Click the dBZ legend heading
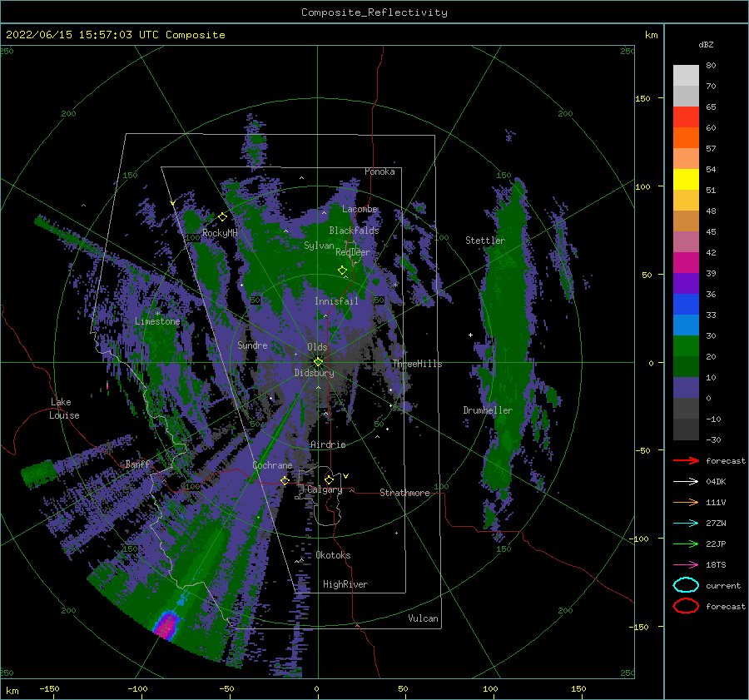The height and width of the screenshot is (700, 749). point(706,44)
